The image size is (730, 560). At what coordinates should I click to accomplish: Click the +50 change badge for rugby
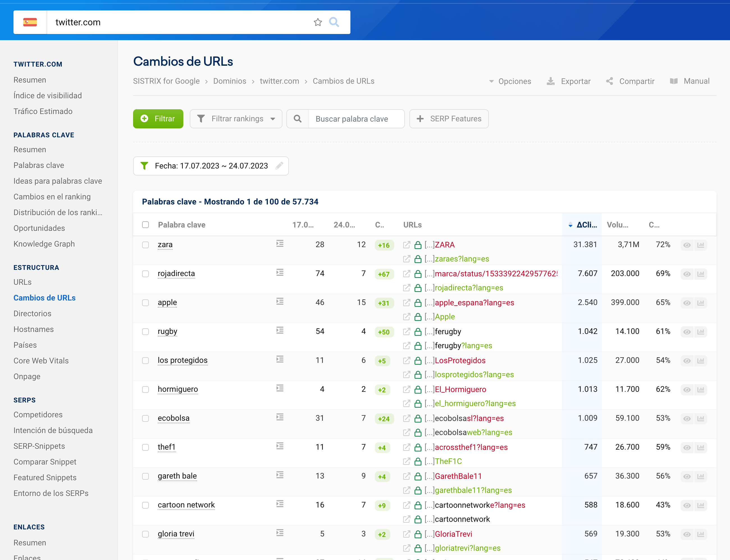(384, 332)
